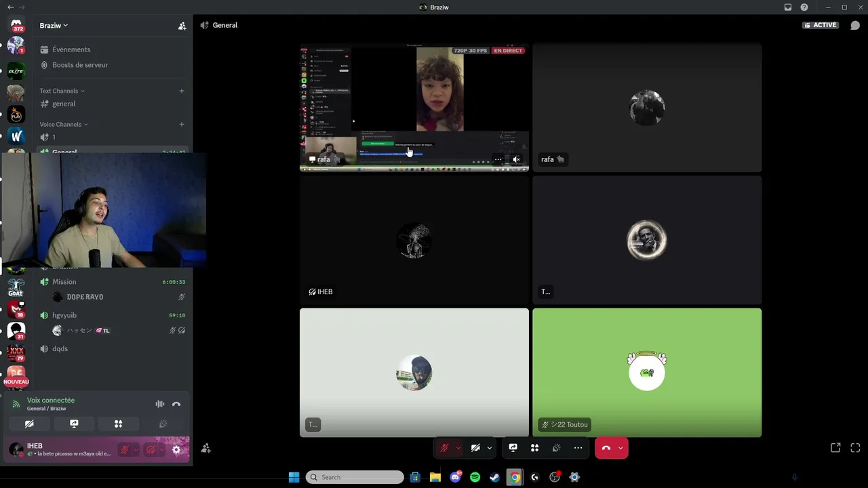Turn on camera in call control bar
Image resolution: width=868 pixels, height=488 pixels.
click(x=475, y=447)
